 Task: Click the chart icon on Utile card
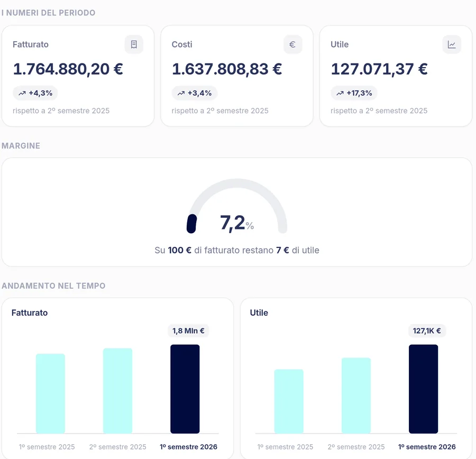click(x=452, y=44)
